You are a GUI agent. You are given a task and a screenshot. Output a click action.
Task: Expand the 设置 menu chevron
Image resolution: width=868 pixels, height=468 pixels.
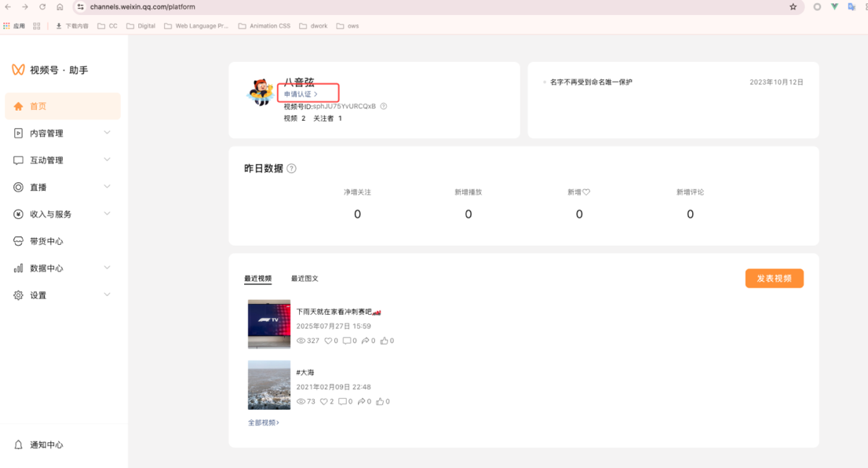[x=107, y=294]
